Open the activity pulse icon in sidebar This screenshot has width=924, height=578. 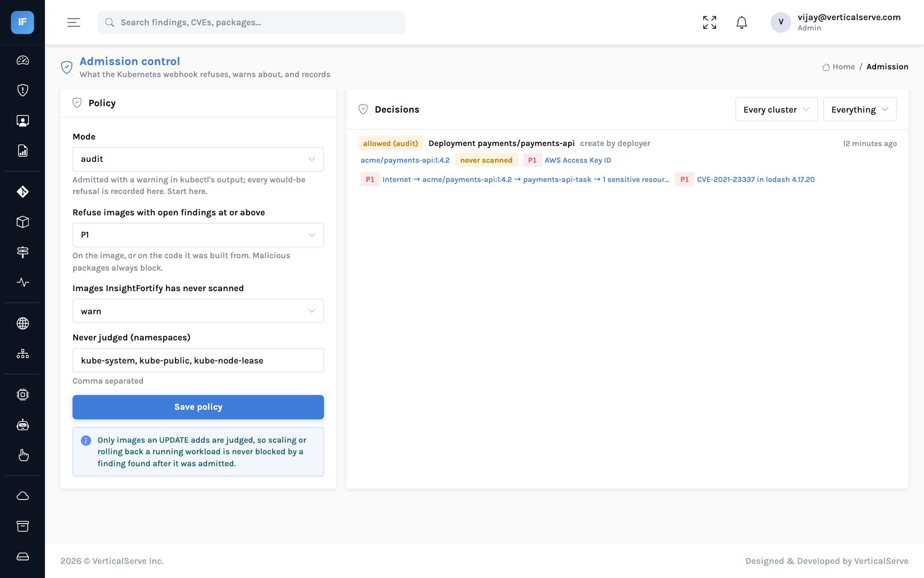23,282
